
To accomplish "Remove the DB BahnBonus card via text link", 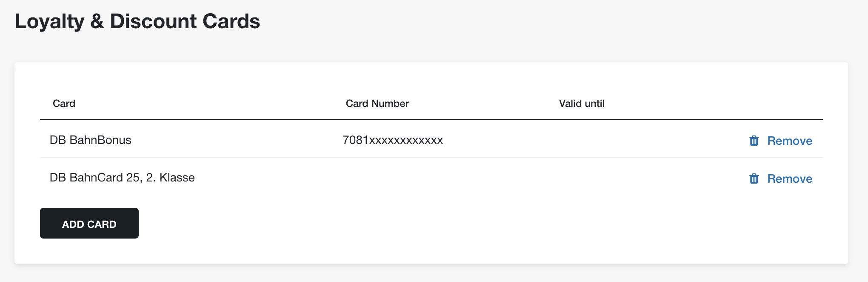I will [790, 141].
